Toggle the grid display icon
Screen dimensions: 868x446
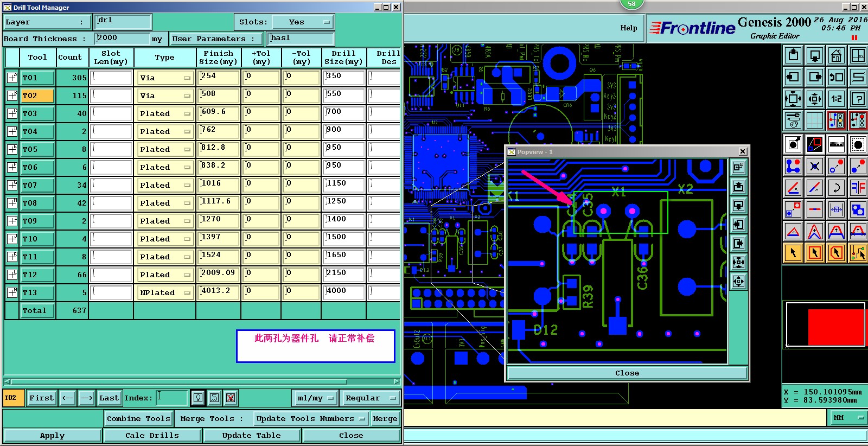click(815, 120)
